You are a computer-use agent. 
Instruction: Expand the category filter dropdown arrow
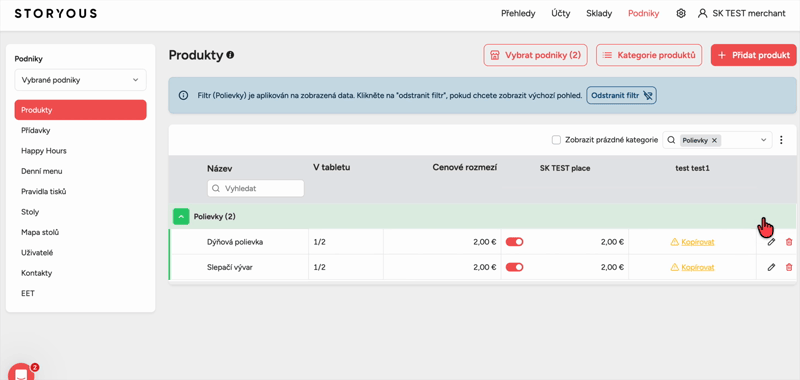click(763, 140)
